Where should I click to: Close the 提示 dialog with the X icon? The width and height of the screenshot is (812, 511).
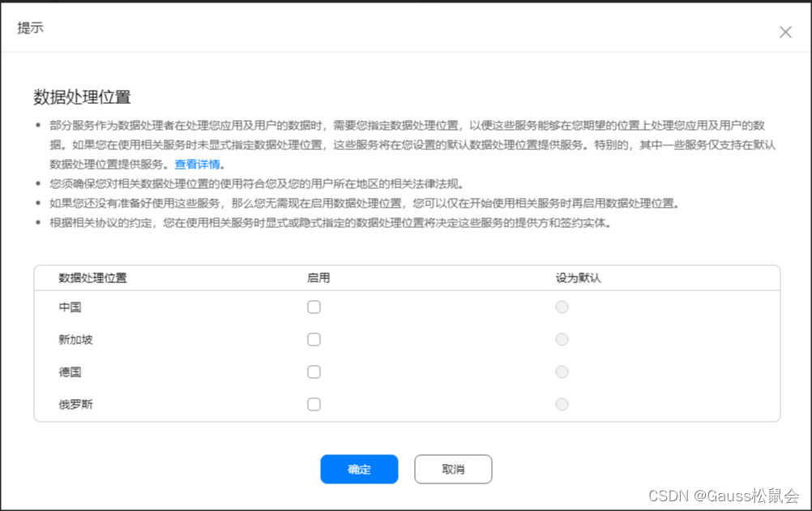pyautogui.click(x=784, y=32)
